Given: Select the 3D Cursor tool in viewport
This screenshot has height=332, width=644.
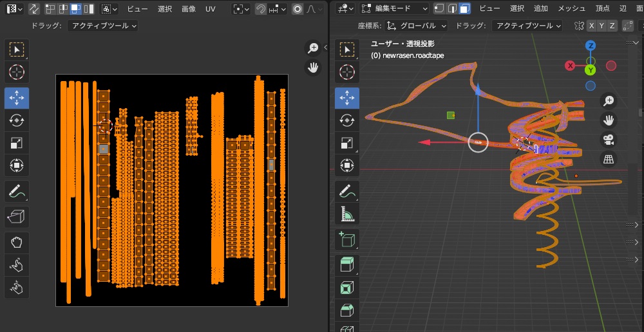Looking at the screenshot, I should point(347,72).
